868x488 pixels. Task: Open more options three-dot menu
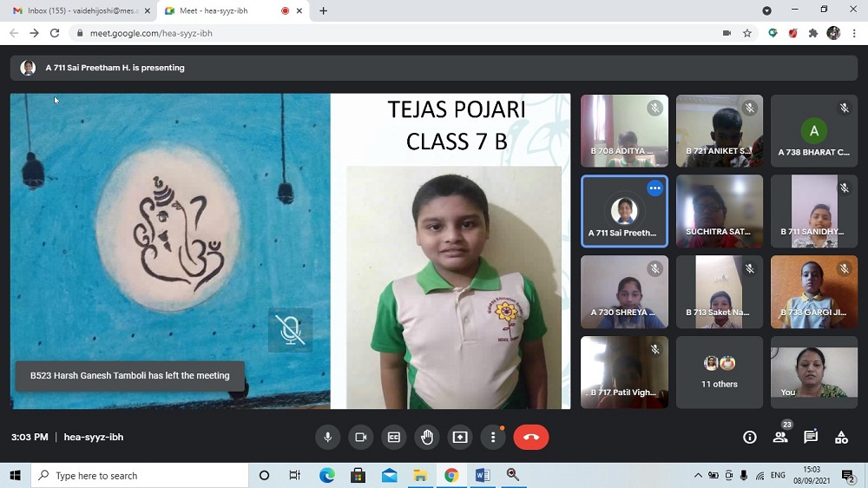tap(493, 438)
